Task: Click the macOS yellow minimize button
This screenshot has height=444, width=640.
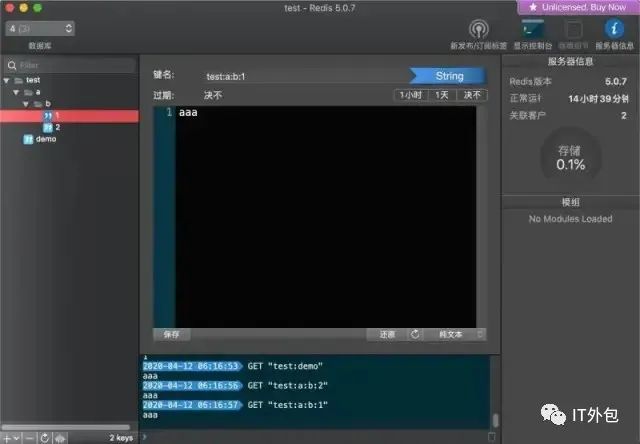Action: (24, 8)
